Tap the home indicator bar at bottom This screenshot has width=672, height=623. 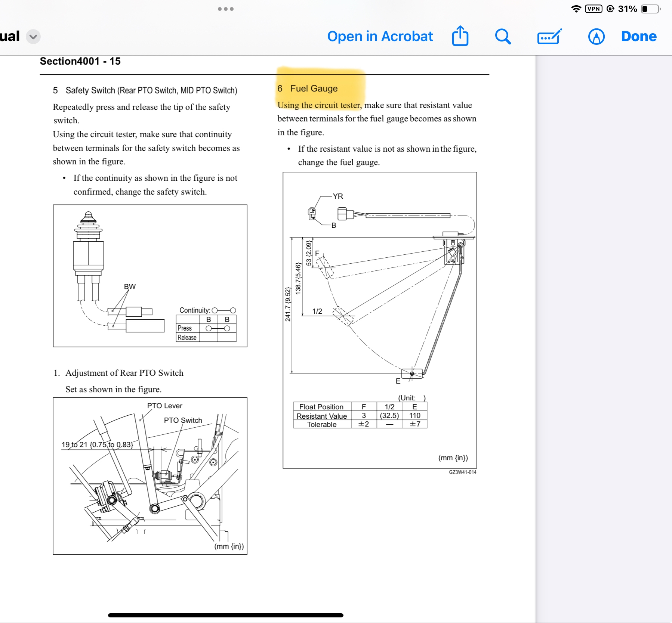(225, 615)
